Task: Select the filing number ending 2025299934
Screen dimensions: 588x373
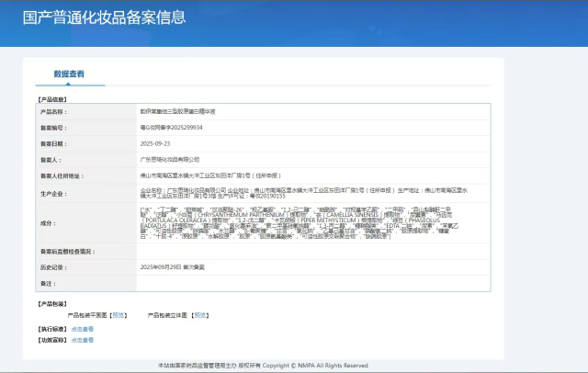Action: click(x=172, y=128)
